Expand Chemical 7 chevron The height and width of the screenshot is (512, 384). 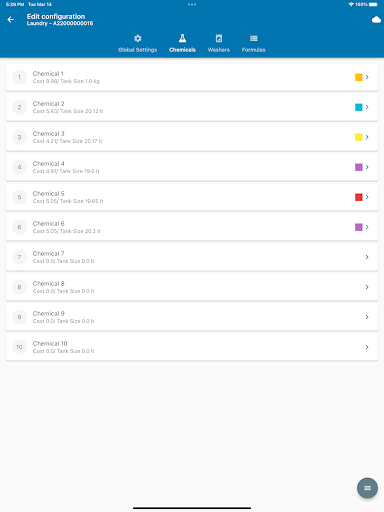pos(367,257)
